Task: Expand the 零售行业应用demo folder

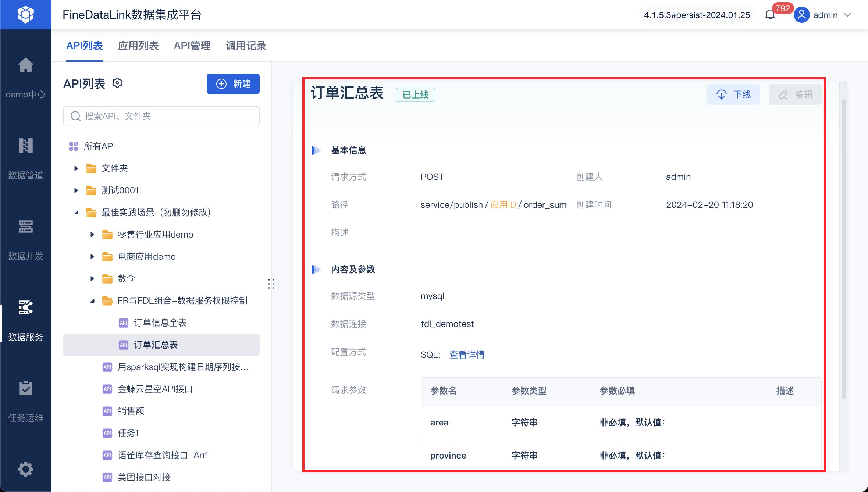Action: pos(92,235)
